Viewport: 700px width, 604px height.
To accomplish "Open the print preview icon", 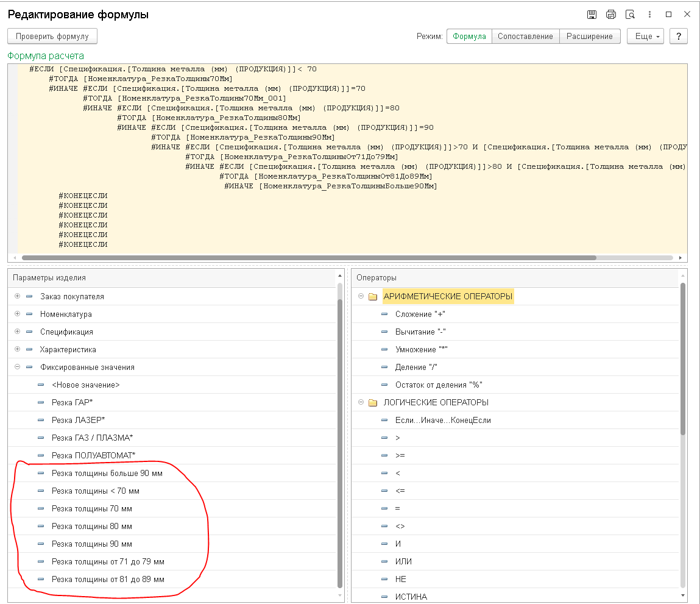I will coord(631,15).
